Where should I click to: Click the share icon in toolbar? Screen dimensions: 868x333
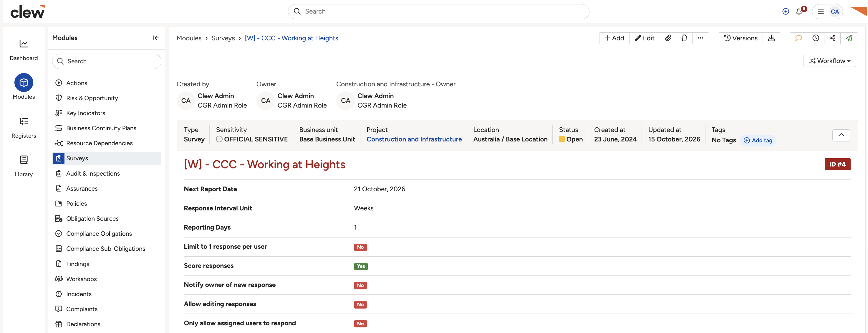[832, 38]
